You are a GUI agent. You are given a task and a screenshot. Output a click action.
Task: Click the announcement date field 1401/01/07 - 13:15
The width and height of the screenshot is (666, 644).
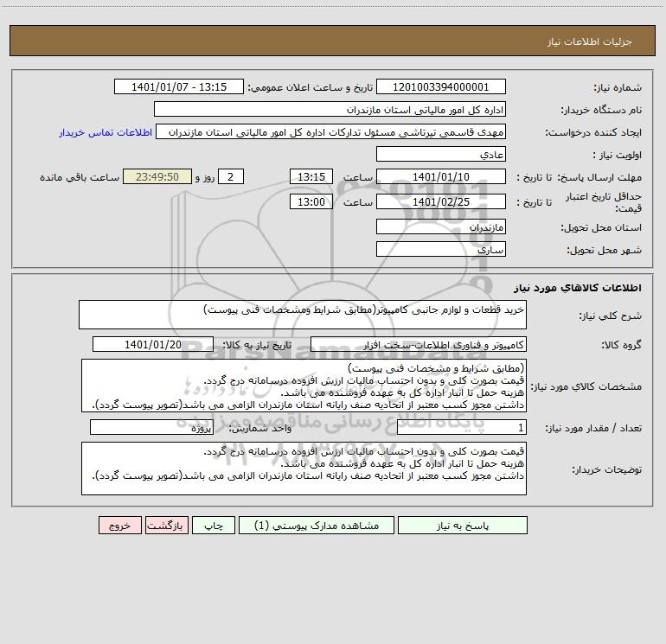point(179,87)
